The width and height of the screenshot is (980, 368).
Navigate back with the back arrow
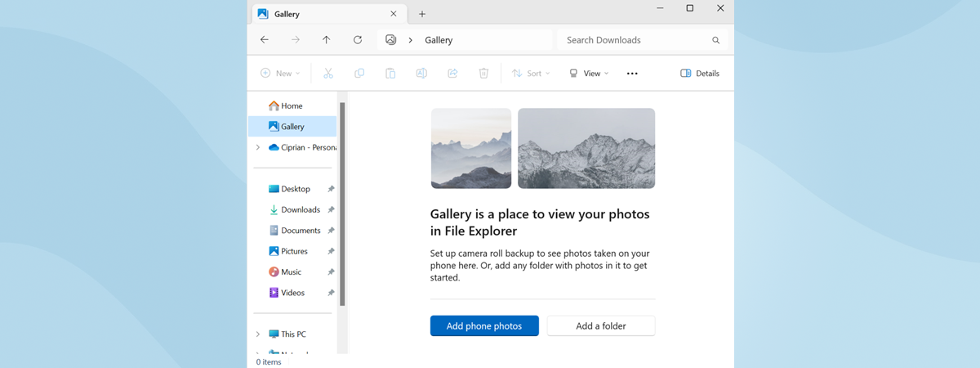click(x=265, y=40)
